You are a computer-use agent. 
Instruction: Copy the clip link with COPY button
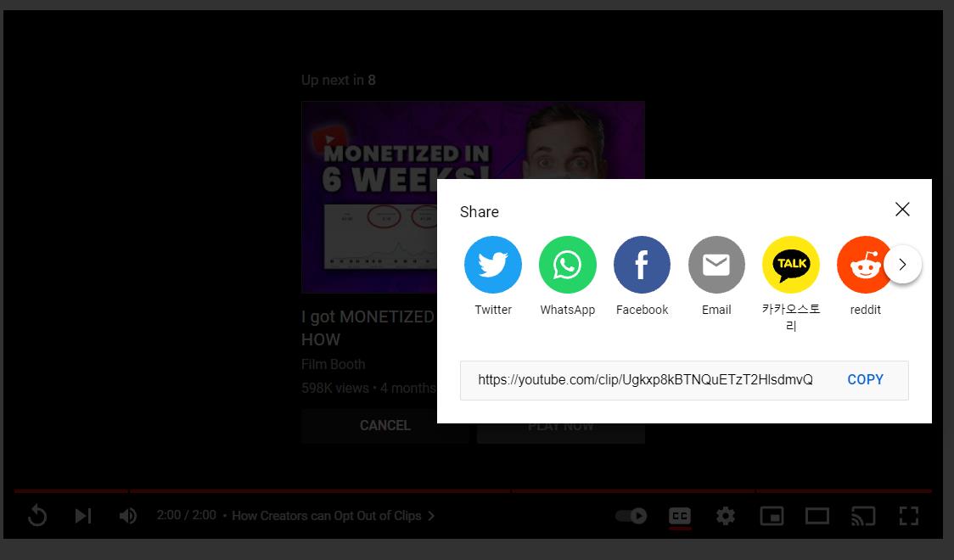pos(865,379)
